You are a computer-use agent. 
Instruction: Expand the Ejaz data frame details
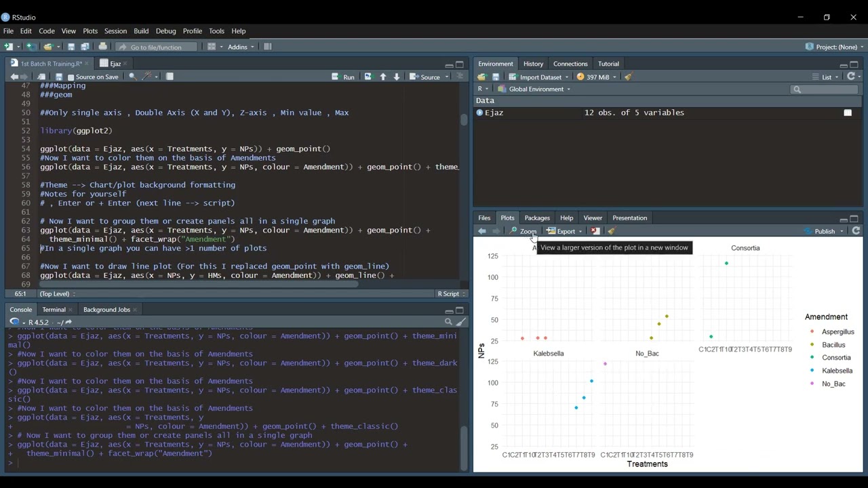coord(479,113)
